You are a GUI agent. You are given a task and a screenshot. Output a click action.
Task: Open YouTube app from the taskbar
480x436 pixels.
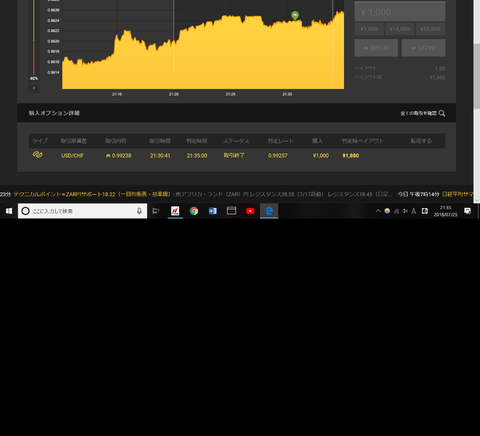[x=250, y=211]
